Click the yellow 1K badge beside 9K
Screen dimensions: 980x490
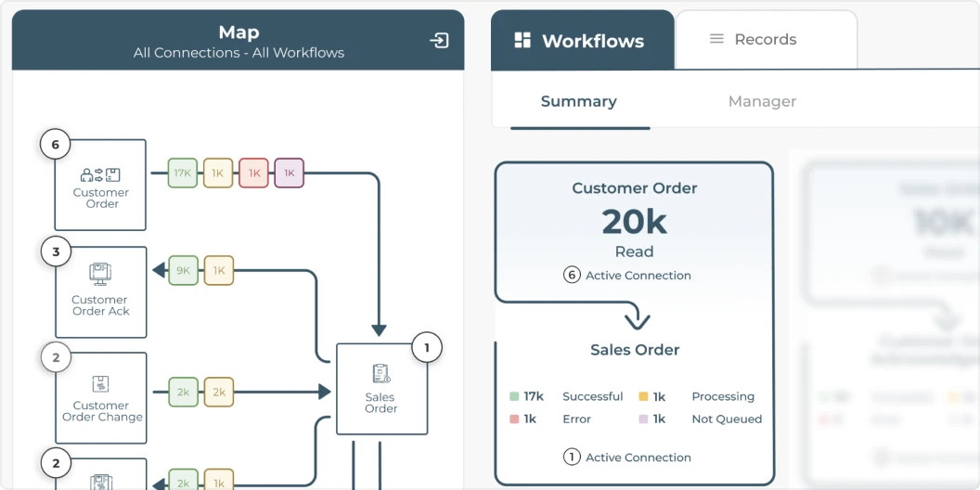click(219, 271)
